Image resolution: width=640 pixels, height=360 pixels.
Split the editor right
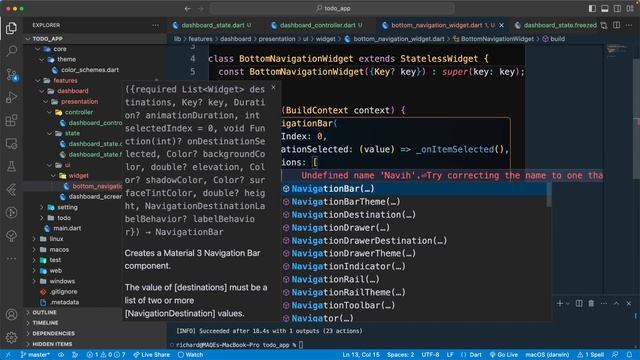pyautogui.click(x=616, y=25)
